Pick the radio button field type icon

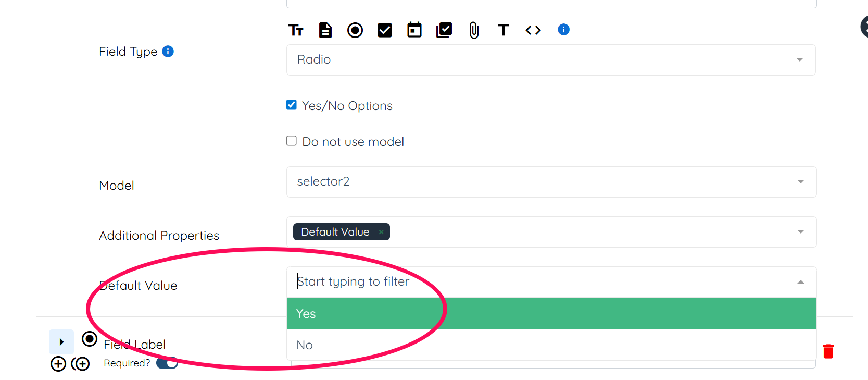tap(355, 30)
